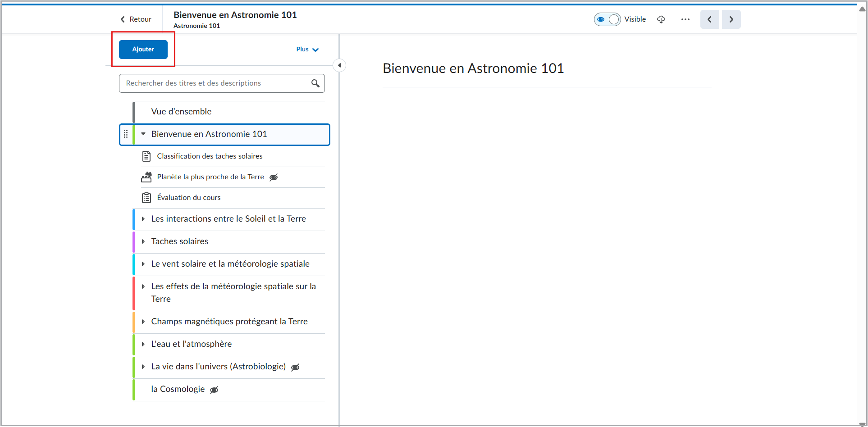The width and height of the screenshot is (868, 427).
Task: Toggle the Visible switch
Action: coord(607,19)
